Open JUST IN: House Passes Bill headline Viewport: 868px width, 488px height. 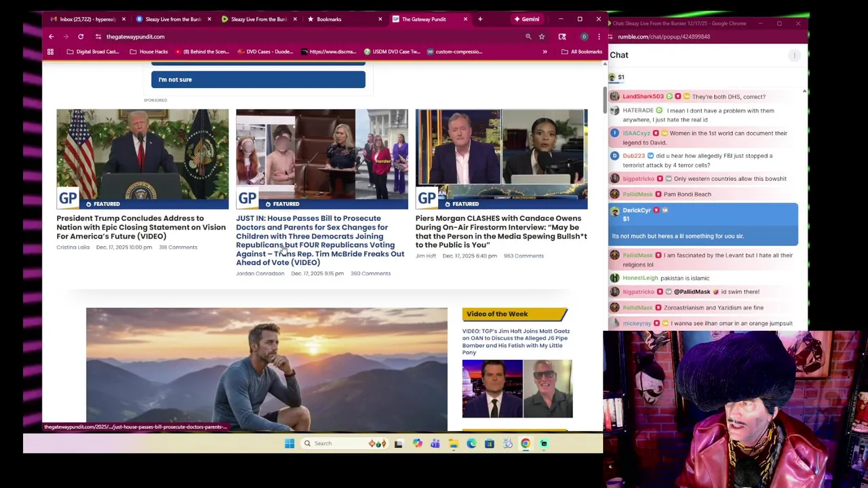coord(320,240)
